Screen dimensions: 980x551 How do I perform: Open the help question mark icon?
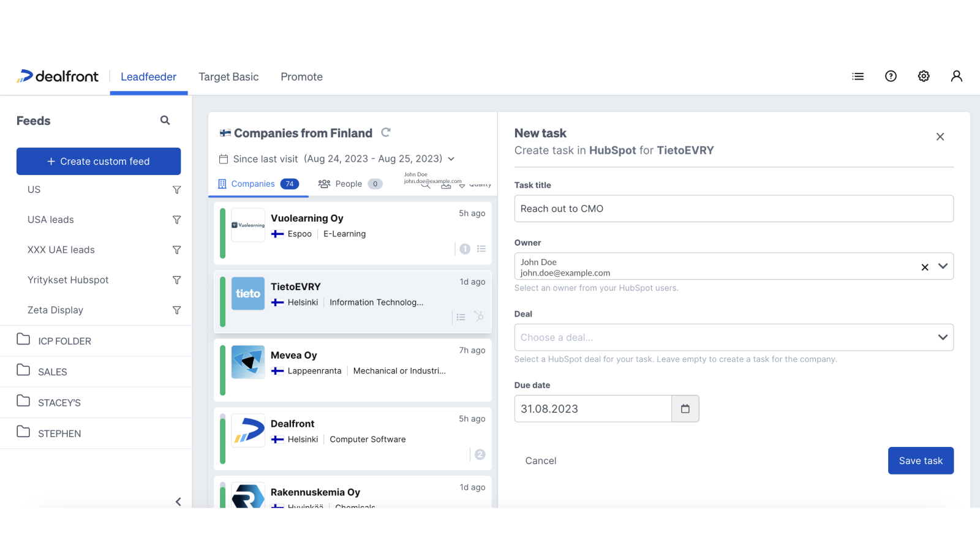pyautogui.click(x=891, y=76)
